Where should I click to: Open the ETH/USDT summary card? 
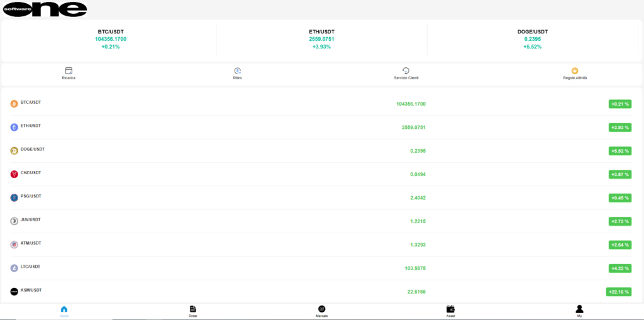[321, 39]
